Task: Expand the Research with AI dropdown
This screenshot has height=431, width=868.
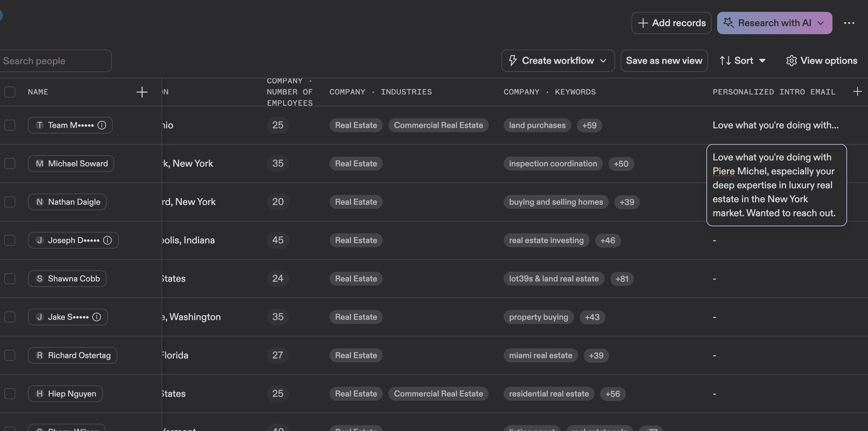Action: 821,23
